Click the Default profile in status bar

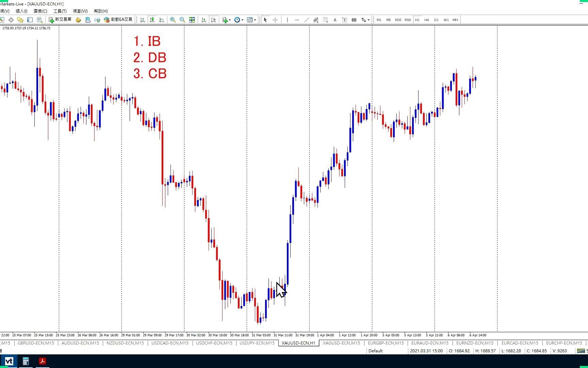click(x=375, y=351)
